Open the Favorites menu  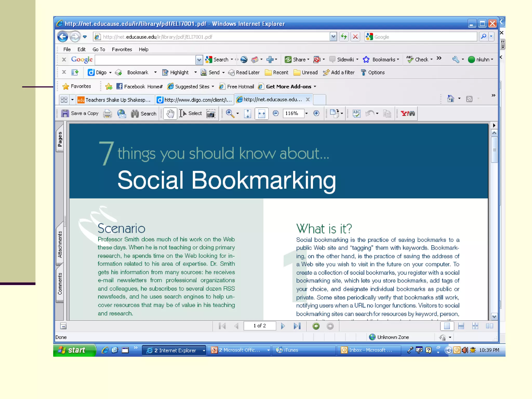(x=122, y=49)
